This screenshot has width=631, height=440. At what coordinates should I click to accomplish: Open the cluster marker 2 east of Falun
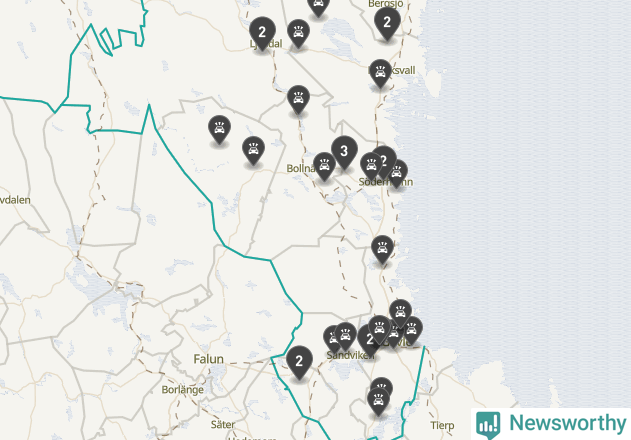click(x=299, y=362)
